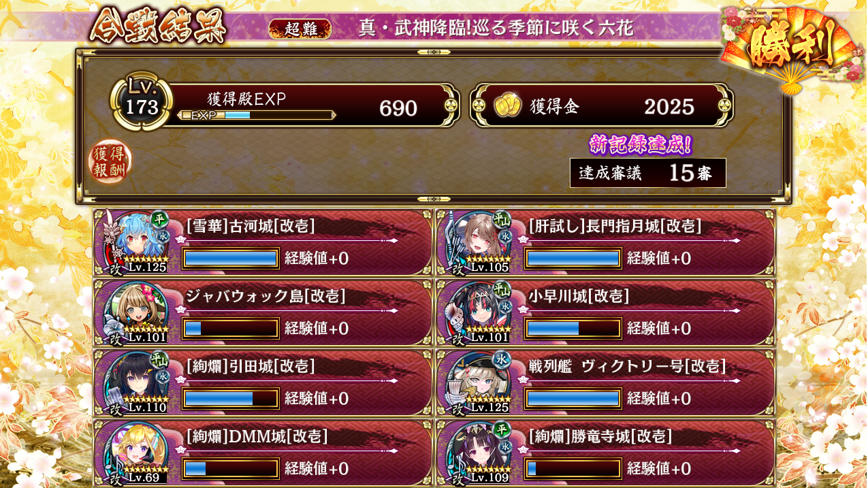This screenshot has height=488, width=868.
Task: Select the gold coin icon beside 獲得金
Action: tap(507, 106)
